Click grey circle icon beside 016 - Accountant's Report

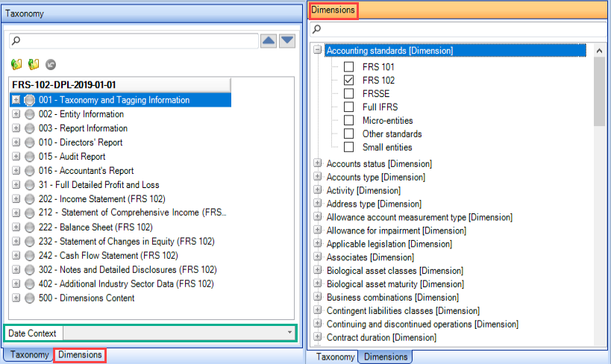pyautogui.click(x=30, y=171)
